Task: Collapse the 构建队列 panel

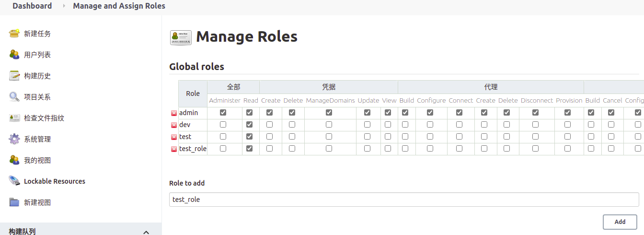Action: click(x=146, y=232)
